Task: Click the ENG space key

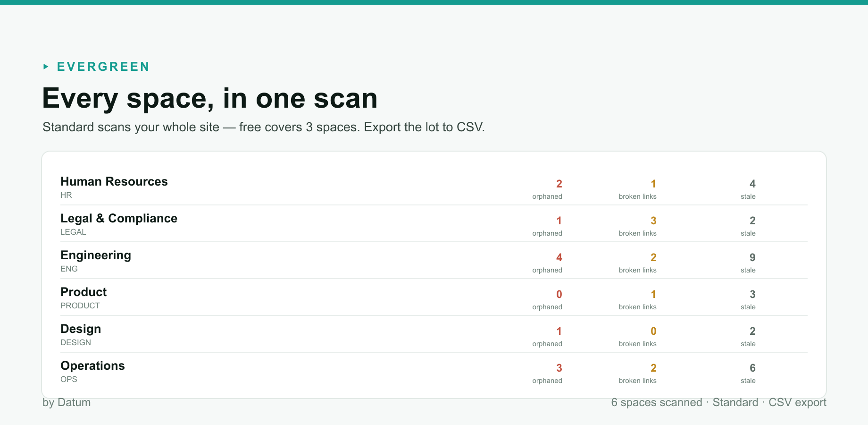Action: pos(69,269)
